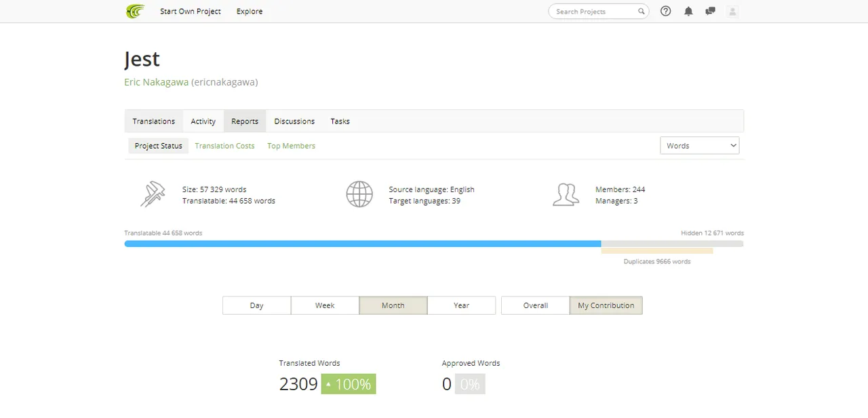Click 'Translatable 44 658 words' bar label
This screenshot has width=868, height=418.
(x=163, y=233)
